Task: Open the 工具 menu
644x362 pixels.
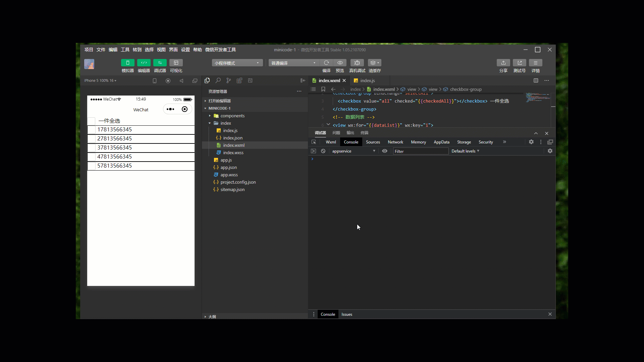Action: [125, 50]
